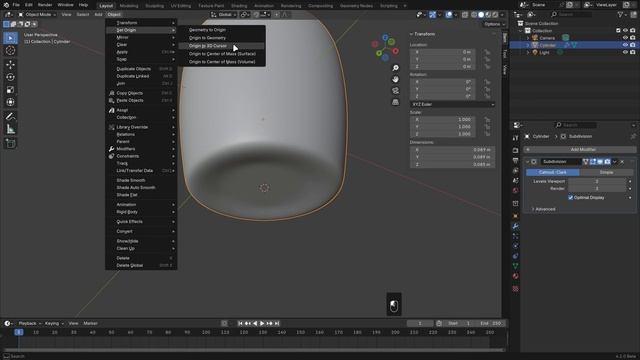Open the Physics properties tab icon
The height and width of the screenshot is (360, 640).
tap(516, 246)
